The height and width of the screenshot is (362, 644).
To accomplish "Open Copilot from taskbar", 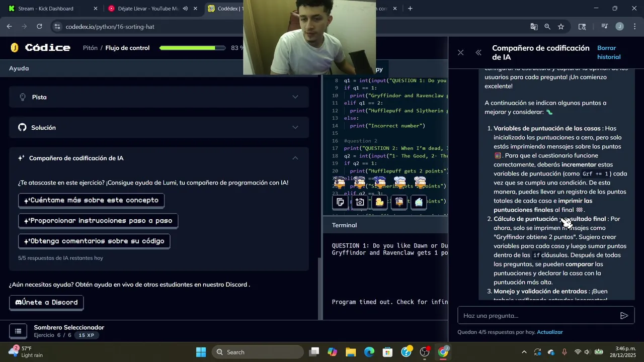I will tap(332, 352).
